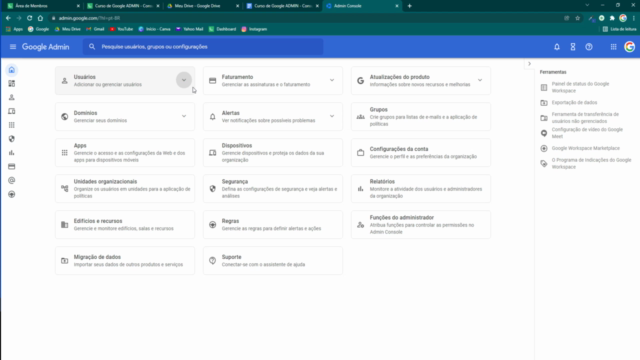Select Home icon in left sidebar
Image resolution: width=640 pixels, height=360 pixels.
click(11, 70)
